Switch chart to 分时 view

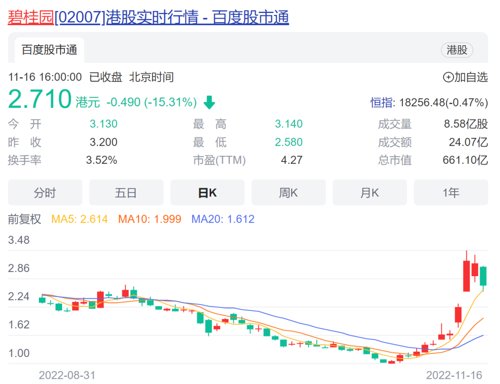click(x=45, y=193)
